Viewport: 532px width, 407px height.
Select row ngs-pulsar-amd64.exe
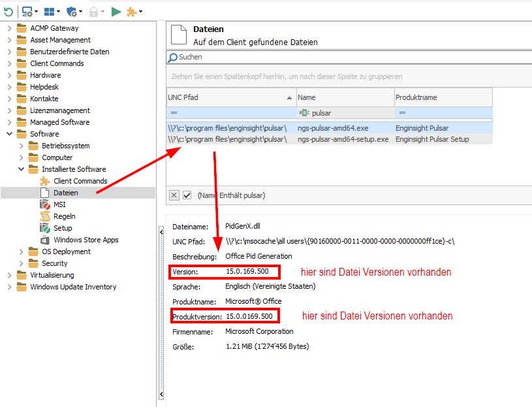(330, 128)
